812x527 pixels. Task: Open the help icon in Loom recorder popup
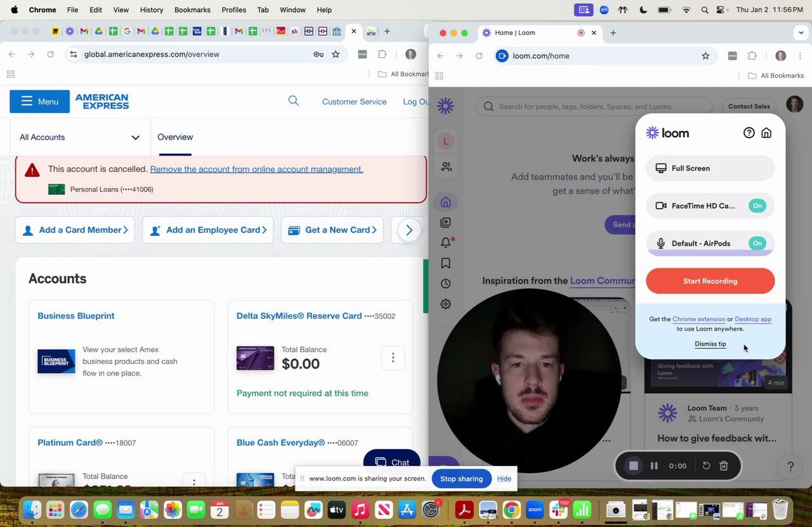749,133
